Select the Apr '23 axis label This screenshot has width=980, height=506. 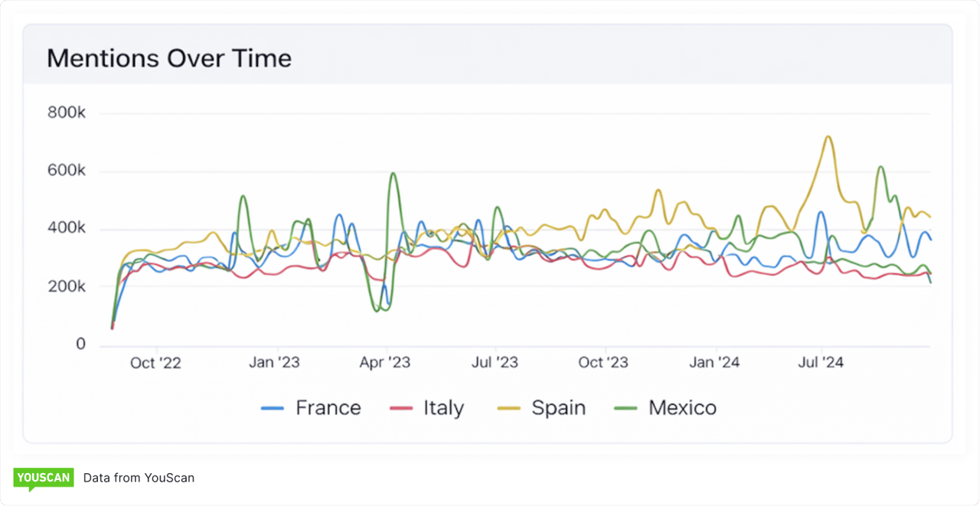tap(385, 362)
